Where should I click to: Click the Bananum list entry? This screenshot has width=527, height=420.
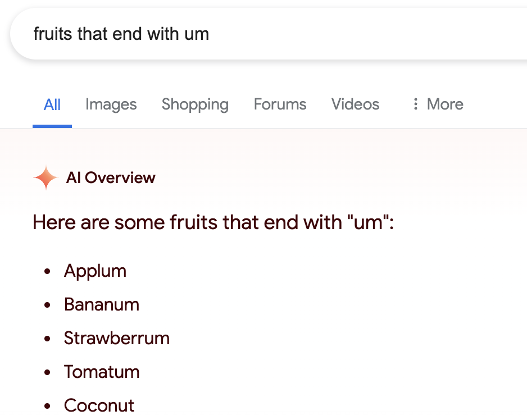102,305
